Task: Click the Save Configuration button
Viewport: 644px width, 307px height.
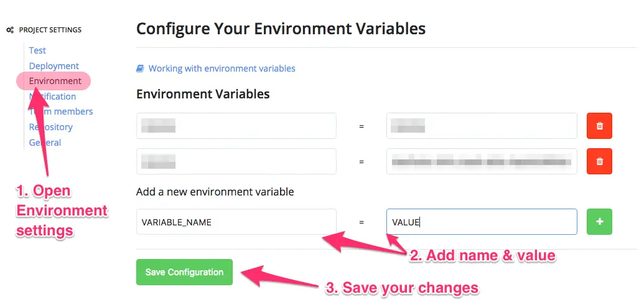Action: click(x=184, y=272)
